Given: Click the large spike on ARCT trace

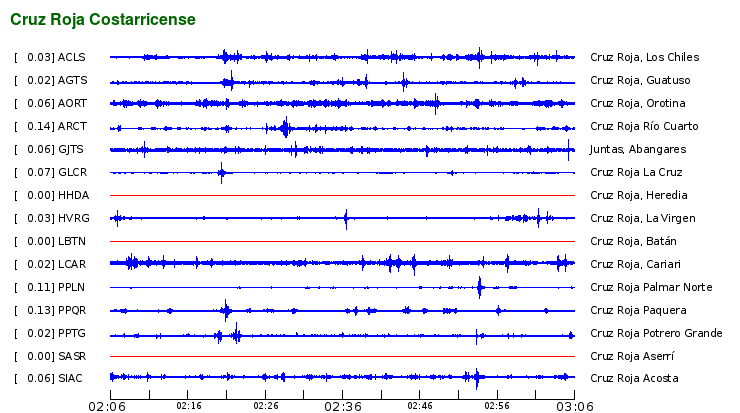Looking at the screenshot, I should (285, 127).
